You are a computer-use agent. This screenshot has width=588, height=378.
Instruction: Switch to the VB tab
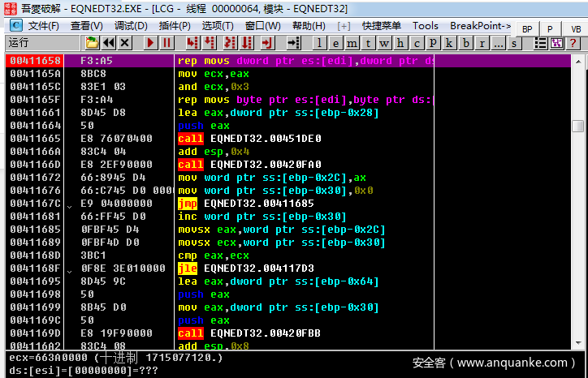[575, 28]
